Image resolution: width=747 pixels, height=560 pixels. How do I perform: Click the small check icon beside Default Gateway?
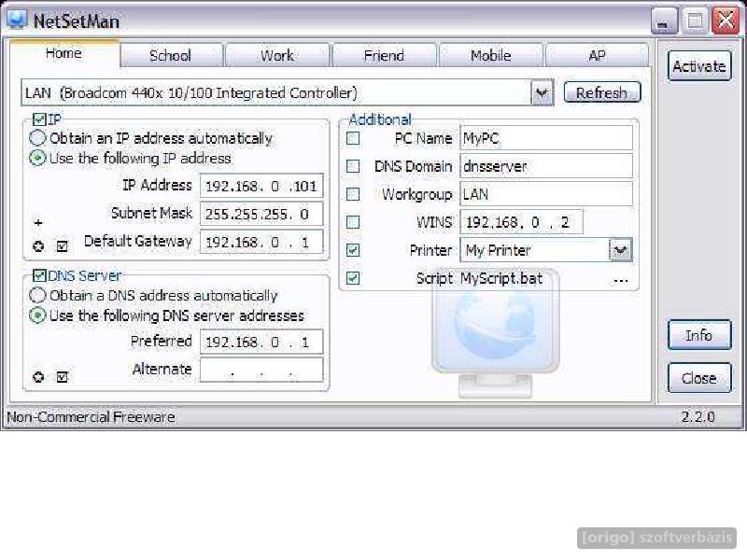pos(63,247)
